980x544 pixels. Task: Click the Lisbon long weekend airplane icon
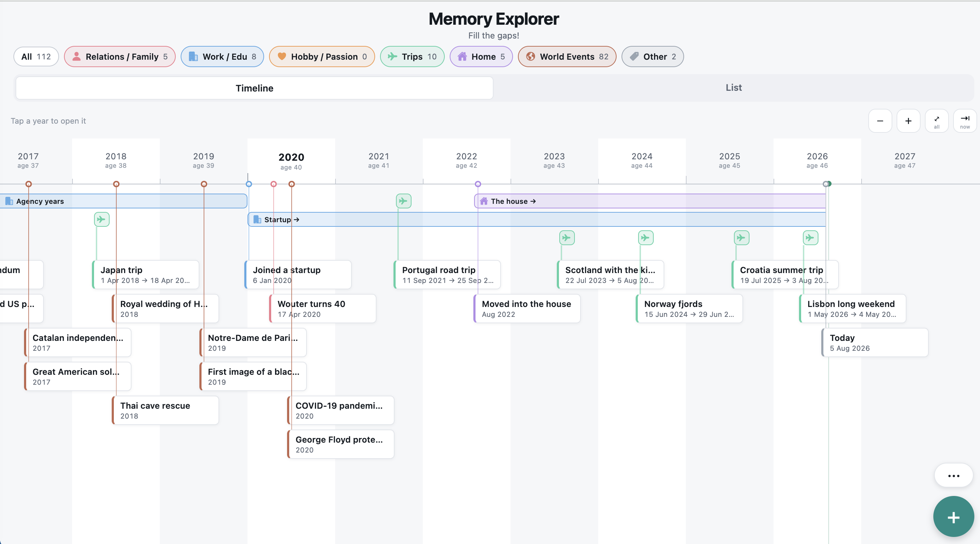810,238
